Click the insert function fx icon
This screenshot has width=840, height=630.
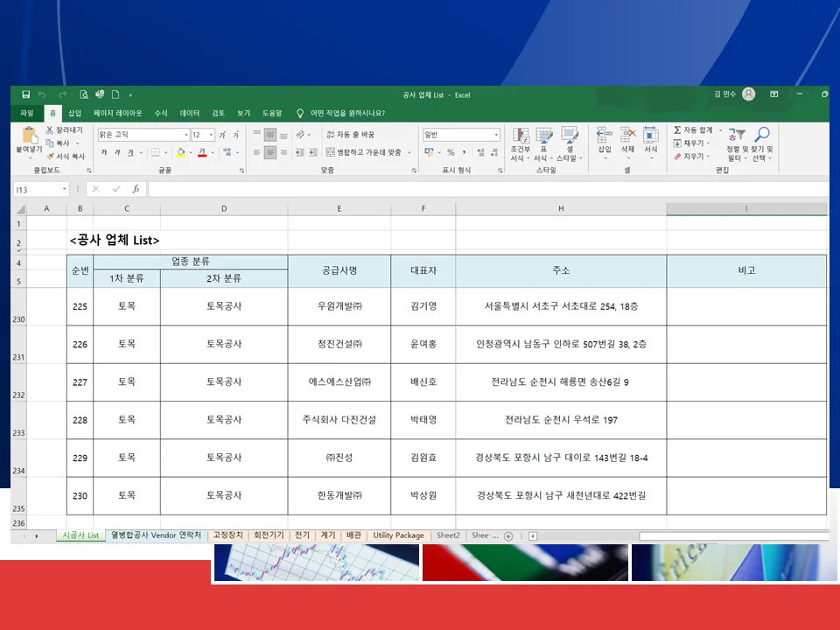pyautogui.click(x=136, y=189)
